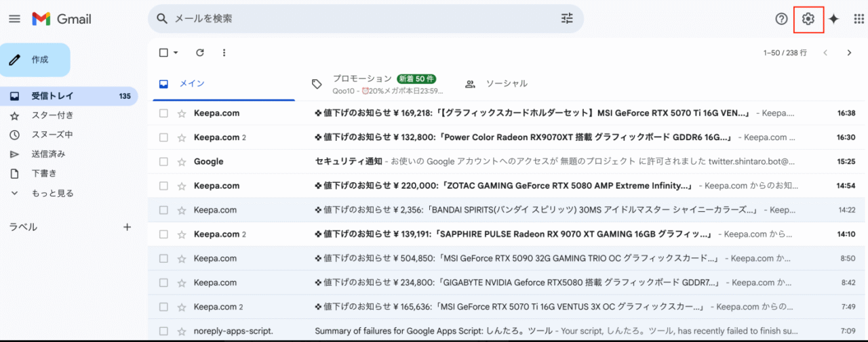Click the メールを検索 search field
Image resolution: width=868 pixels, height=342 pixels.
tap(366, 19)
